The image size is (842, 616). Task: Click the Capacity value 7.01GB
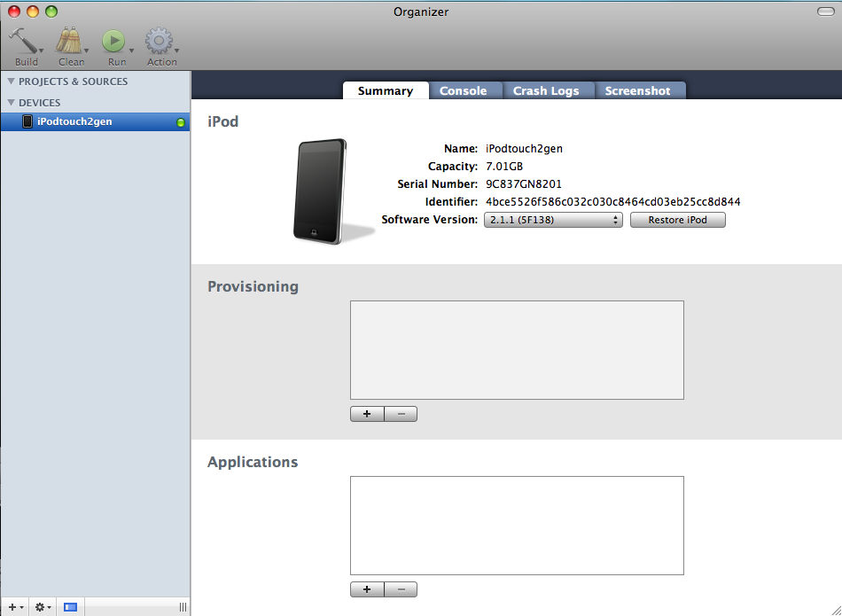click(x=504, y=167)
